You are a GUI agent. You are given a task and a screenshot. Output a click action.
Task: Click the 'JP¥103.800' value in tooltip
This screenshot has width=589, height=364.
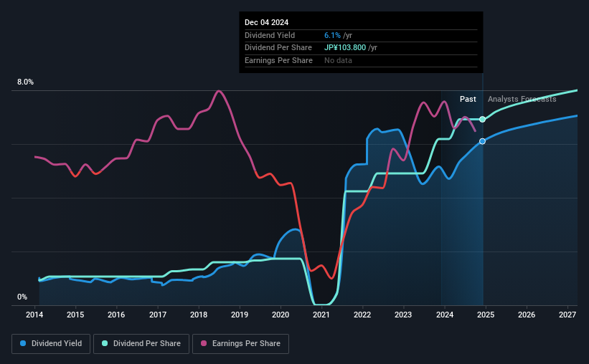(345, 48)
